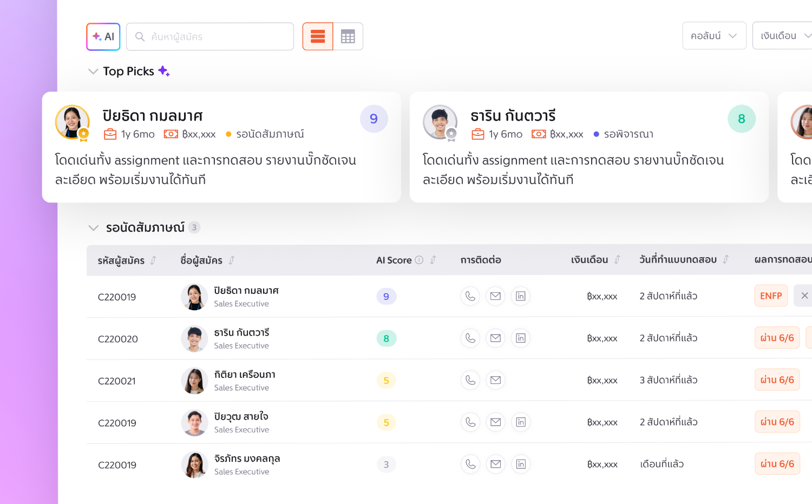
Task: Click the ENFP test result tag
Action: [x=771, y=296]
